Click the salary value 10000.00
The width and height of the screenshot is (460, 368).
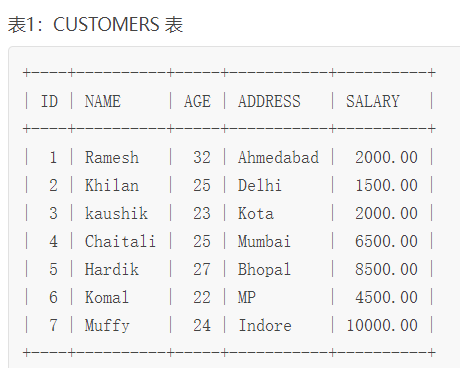[x=382, y=325]
